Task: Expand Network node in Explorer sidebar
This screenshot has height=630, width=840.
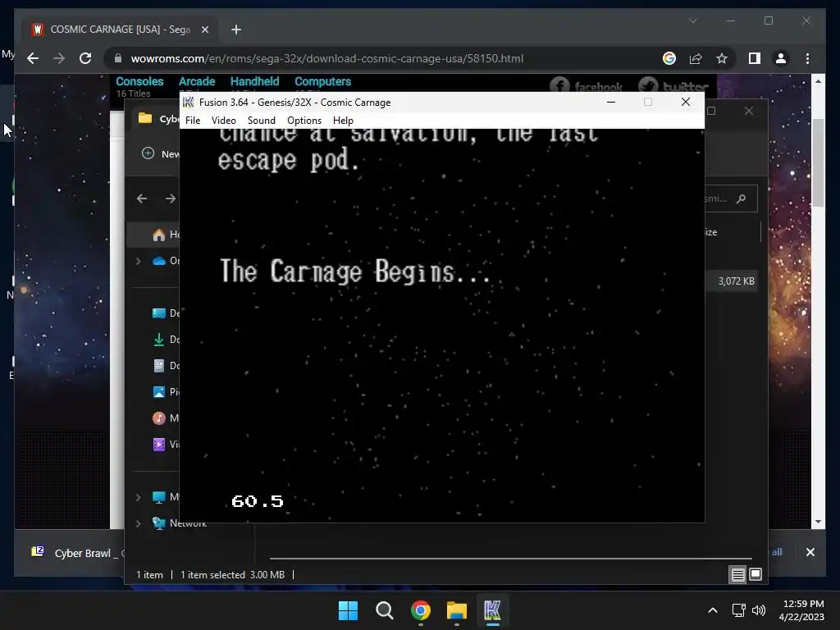Action: [x=138, y=523]
